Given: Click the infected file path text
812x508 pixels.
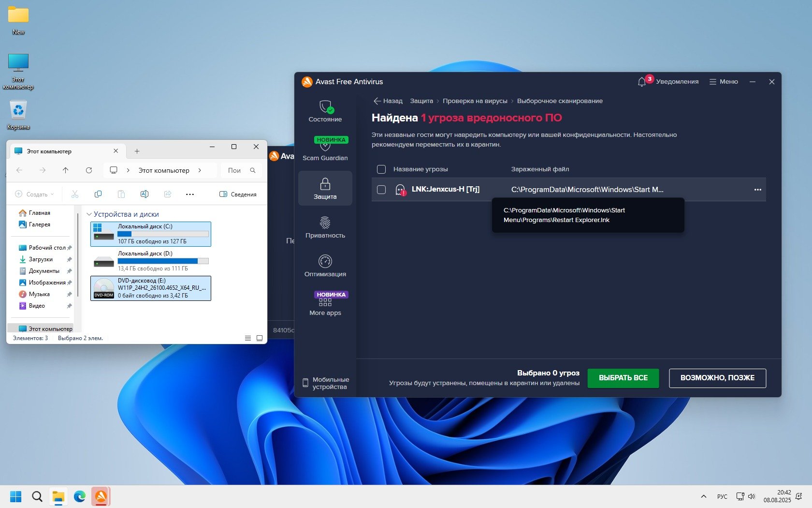Looking at the screenshot, I should (587, 190).
